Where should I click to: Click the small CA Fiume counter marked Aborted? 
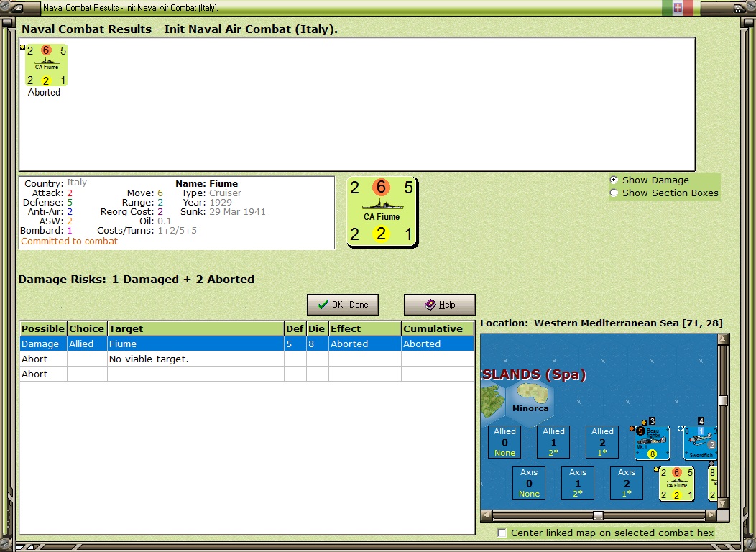[x=46, y=65]
